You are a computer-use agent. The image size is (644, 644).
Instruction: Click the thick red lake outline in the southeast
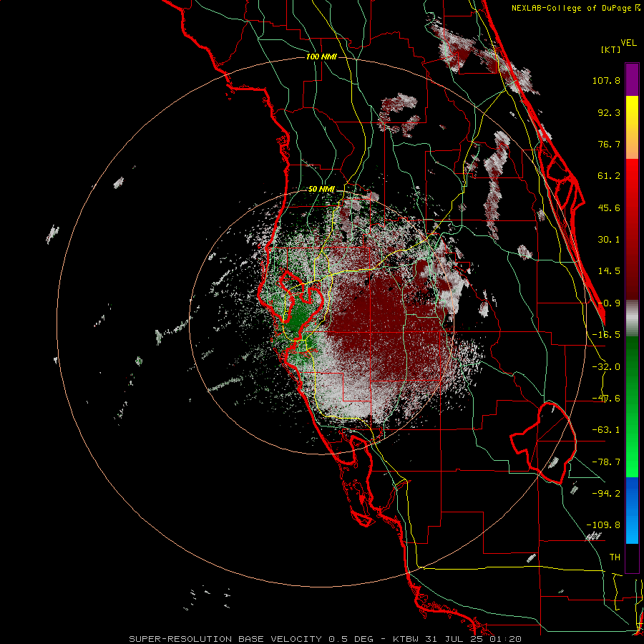pos(545,441)
